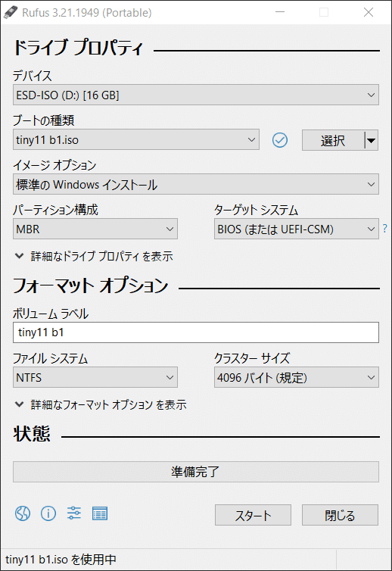Click the 閉じる button
This screenshot has height=571, width=392.
[340, 515]
